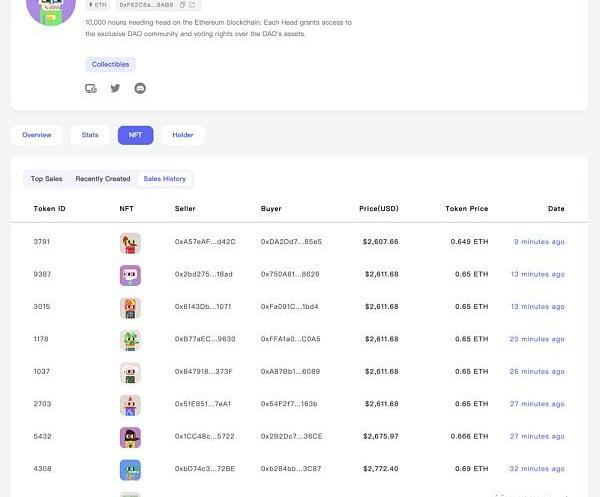Open the project website icon
The width and height of the screenshot is (600, 497).
(x=91, y=88)
